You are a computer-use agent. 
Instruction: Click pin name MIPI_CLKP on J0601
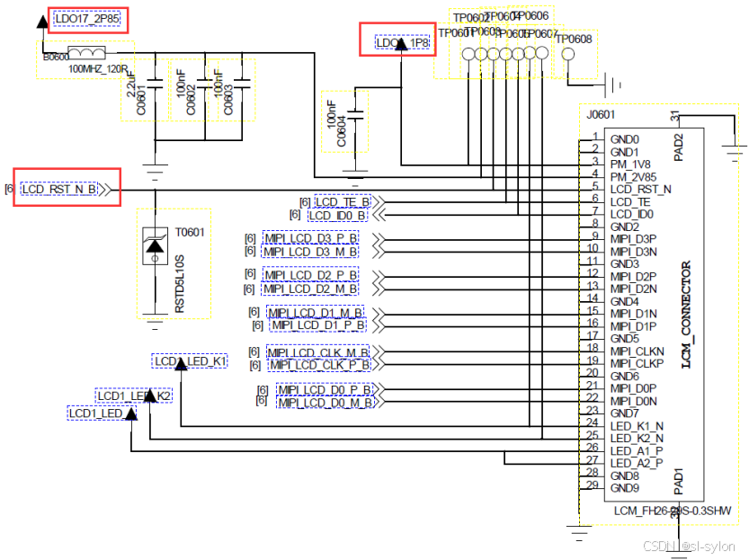coord(638,364)
